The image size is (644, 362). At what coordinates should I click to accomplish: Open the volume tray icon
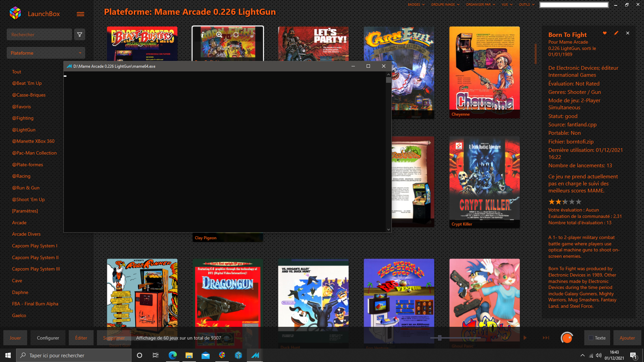tap(599, 356)
